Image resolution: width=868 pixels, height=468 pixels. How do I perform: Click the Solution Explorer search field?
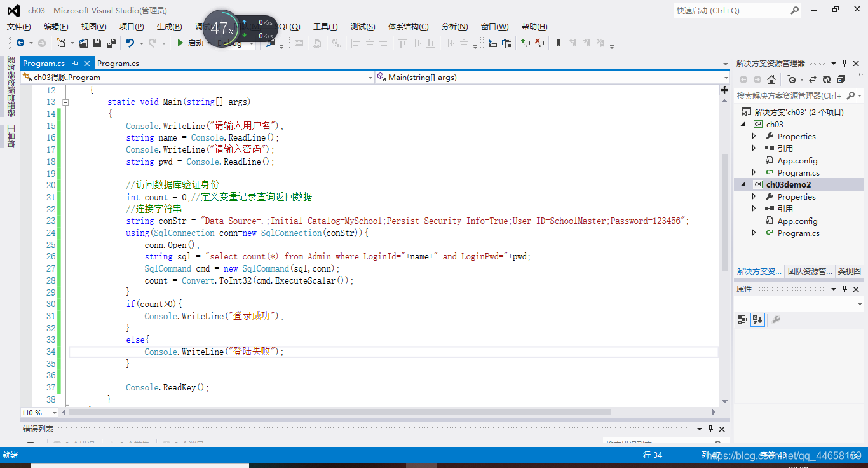point(790,95)
